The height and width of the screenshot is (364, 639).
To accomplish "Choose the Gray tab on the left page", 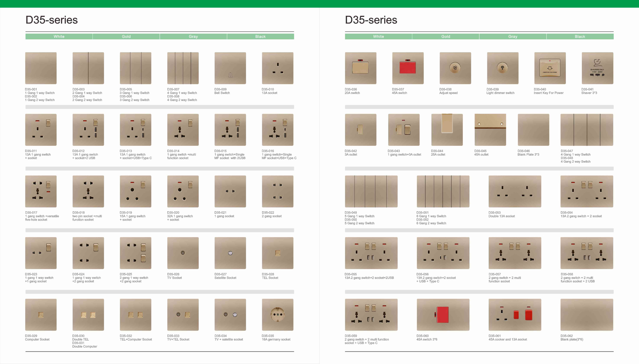I will (x=193, y=37).
